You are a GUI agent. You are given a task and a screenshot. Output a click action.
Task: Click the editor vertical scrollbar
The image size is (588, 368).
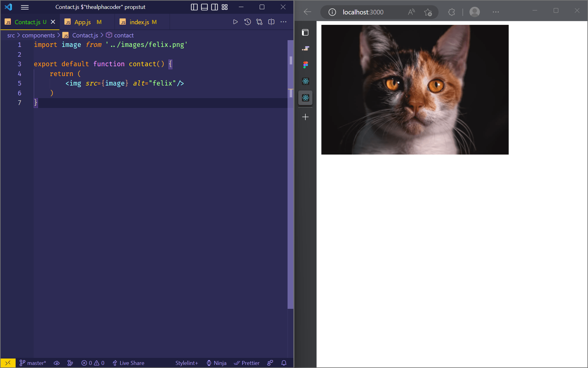click(290, 184)
